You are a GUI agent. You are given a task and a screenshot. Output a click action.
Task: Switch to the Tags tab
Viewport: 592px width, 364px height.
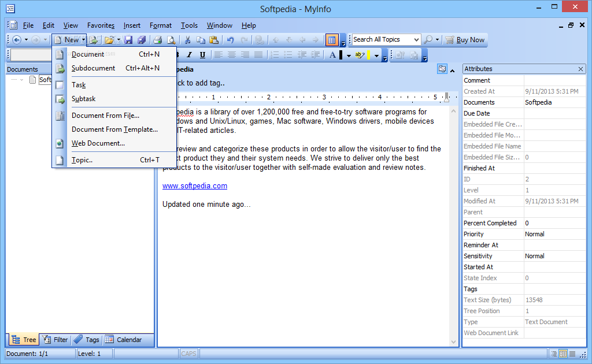coord(87,340)
